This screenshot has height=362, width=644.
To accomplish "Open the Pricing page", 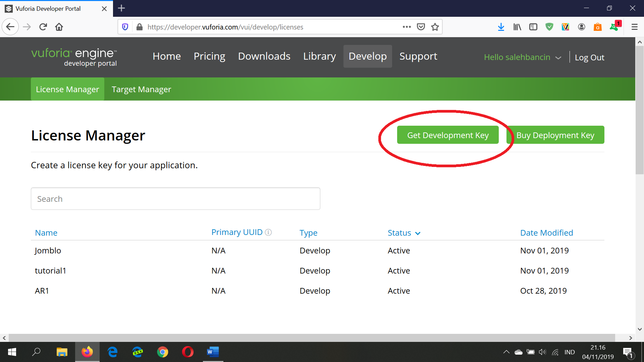I will 209,56.
